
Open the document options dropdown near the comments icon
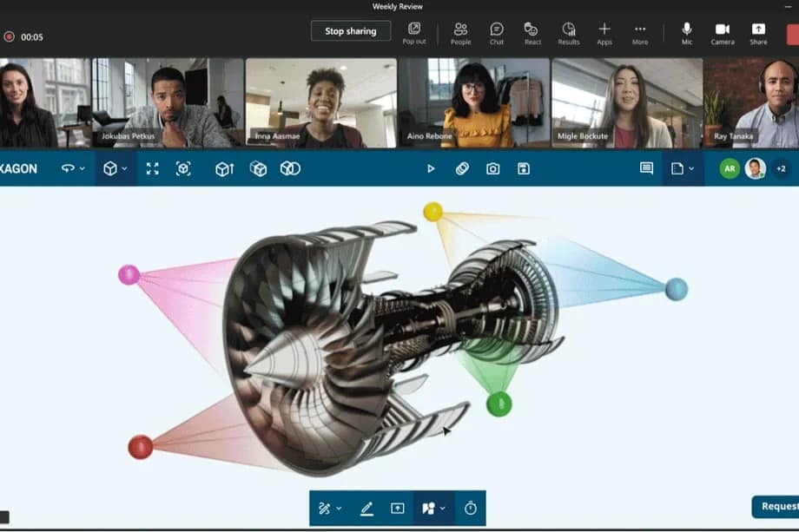pos(692,168)
